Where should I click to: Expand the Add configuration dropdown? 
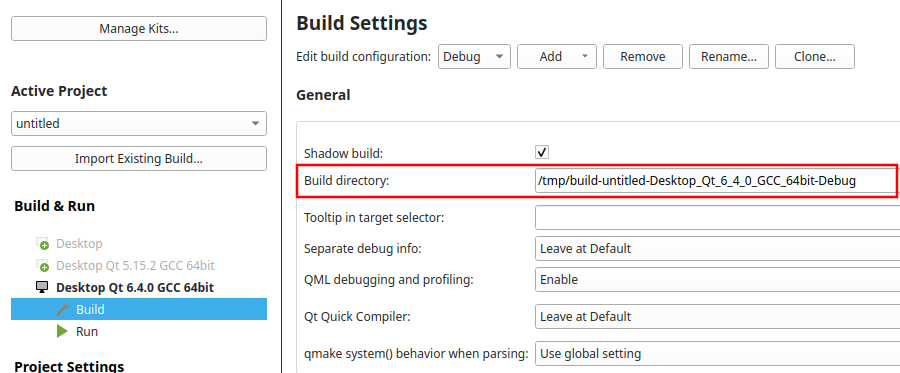[x=557, y=57]
